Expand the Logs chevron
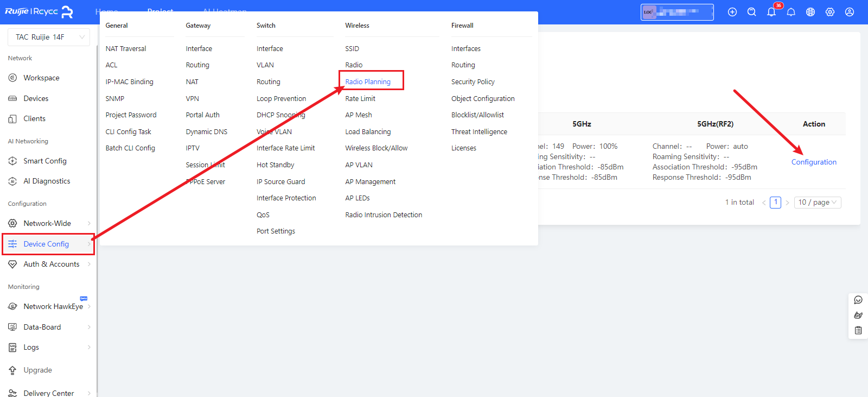Viewport: 868px width, 397px height. click(x=89, y=347)
